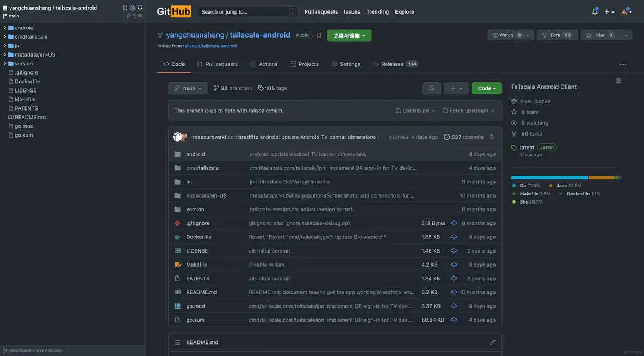This screenshot has width=644, height=356.
Task: Open the Actions tab
Action: pyautogui.click(x=264, y=64)
